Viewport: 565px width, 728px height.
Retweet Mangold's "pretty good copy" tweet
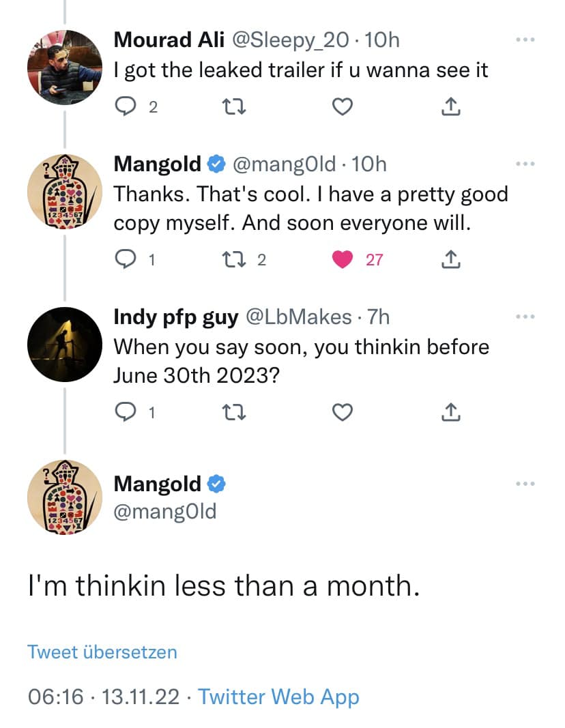(231, 259)
